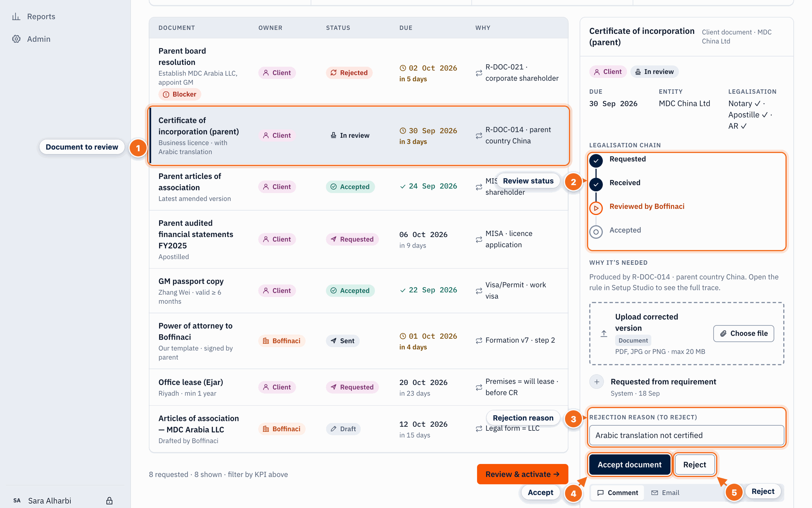Click the rule-link icon next to R-DOC-021
This screenshot has height=508, width=812.
pos(479,73)
